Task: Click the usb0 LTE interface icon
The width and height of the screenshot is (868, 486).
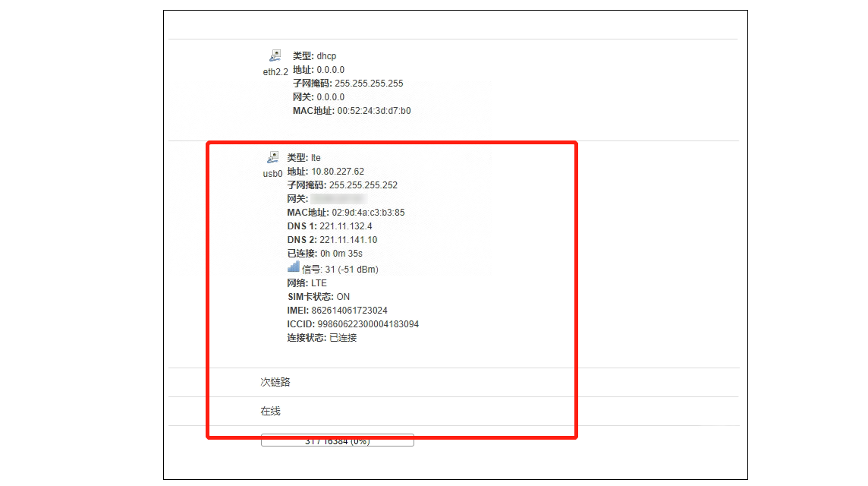Action: click(x=272, y=156)
